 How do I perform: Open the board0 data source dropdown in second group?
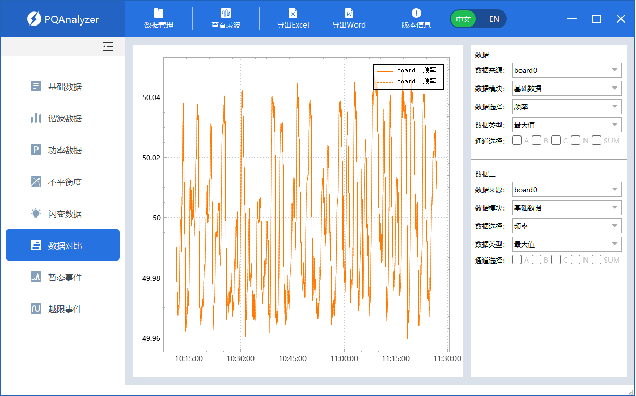coord(567,189)
